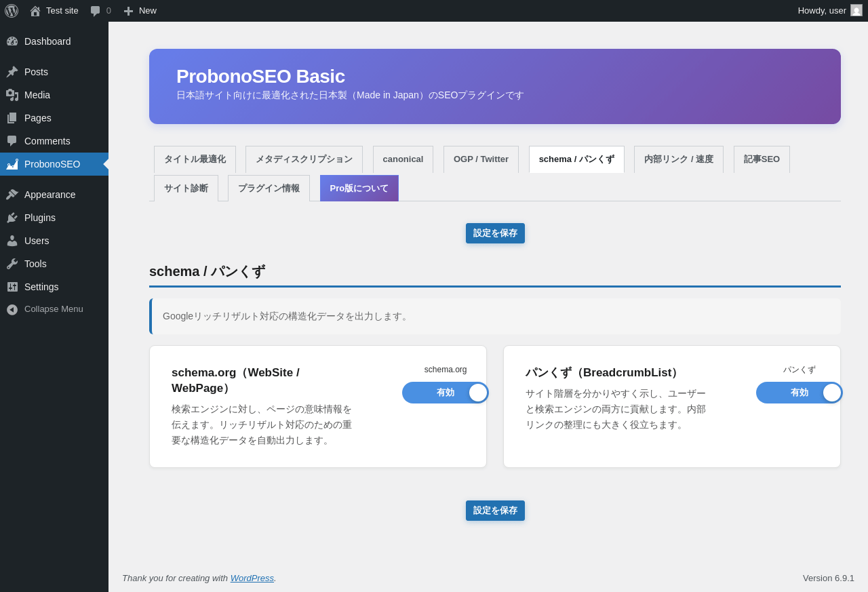
Task: Click the Dashboard gauge icon
Action: click(12, 41)
